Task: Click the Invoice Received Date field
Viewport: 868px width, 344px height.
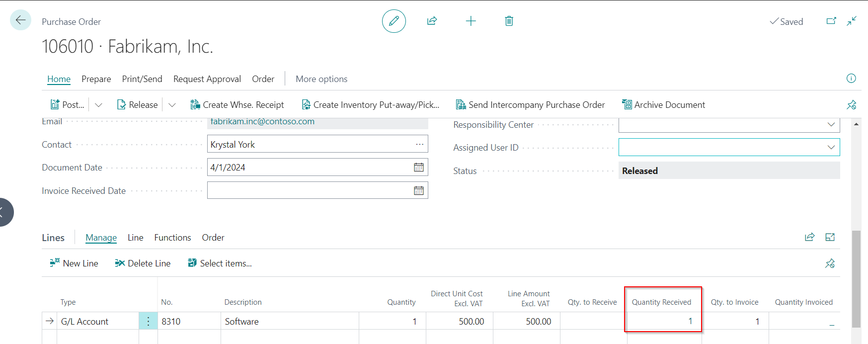Action: [x=317, y=190]
